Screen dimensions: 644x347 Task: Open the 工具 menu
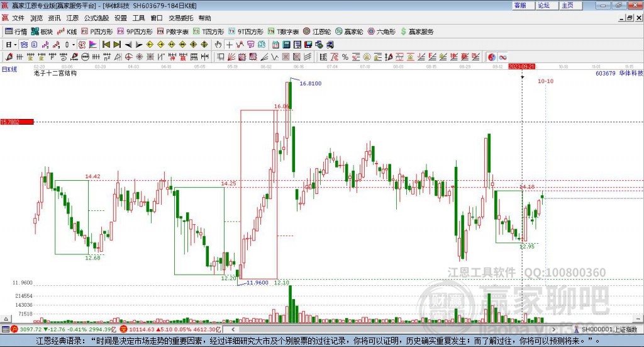(138, 18)
